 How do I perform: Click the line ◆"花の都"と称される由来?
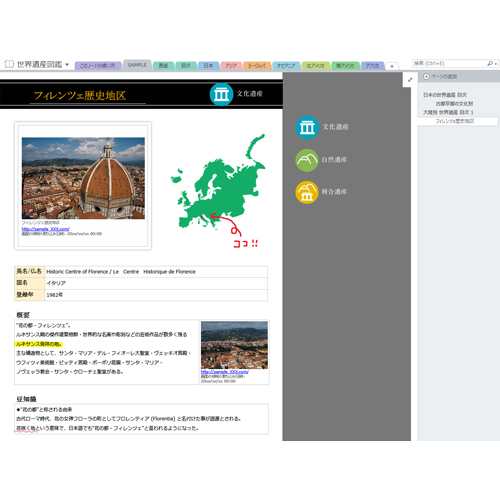44,410
